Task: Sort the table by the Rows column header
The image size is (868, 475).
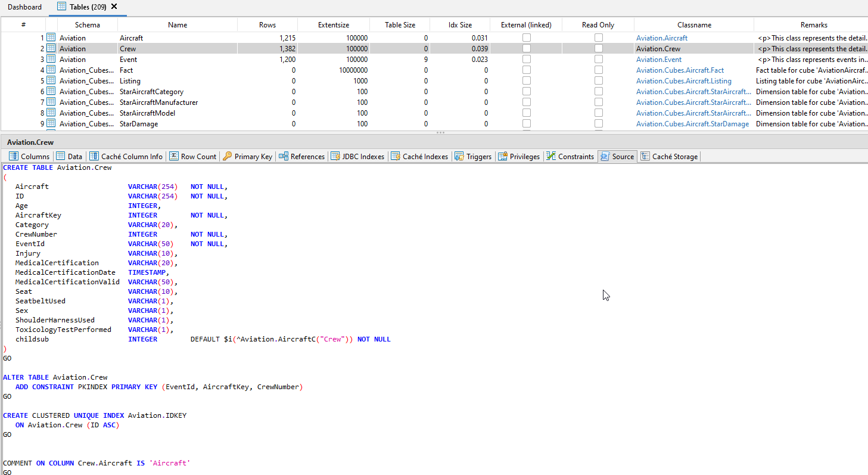Action: click(267, 24)
